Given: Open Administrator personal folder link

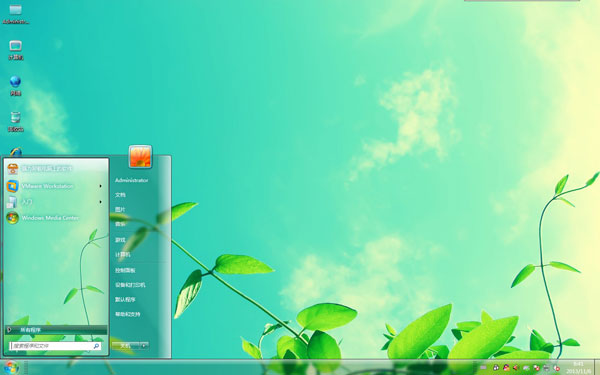Looking at the screenshot, I should [x=132, y=180].
